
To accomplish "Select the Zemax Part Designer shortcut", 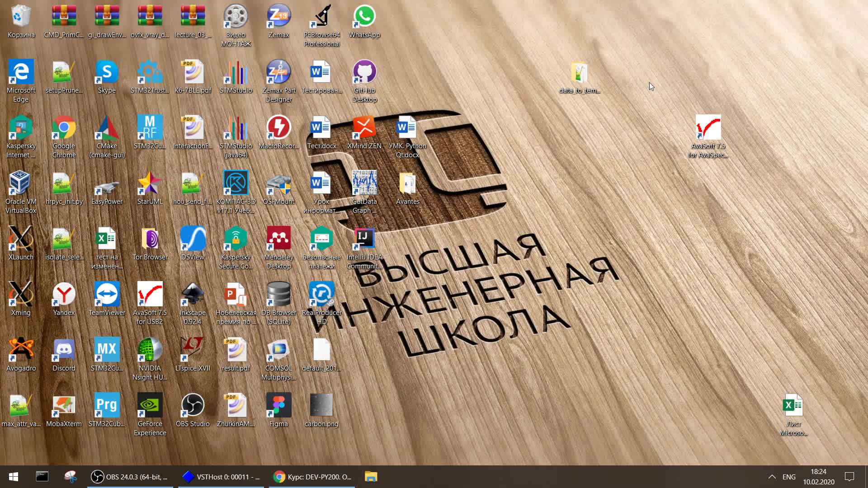I will 278,81.
